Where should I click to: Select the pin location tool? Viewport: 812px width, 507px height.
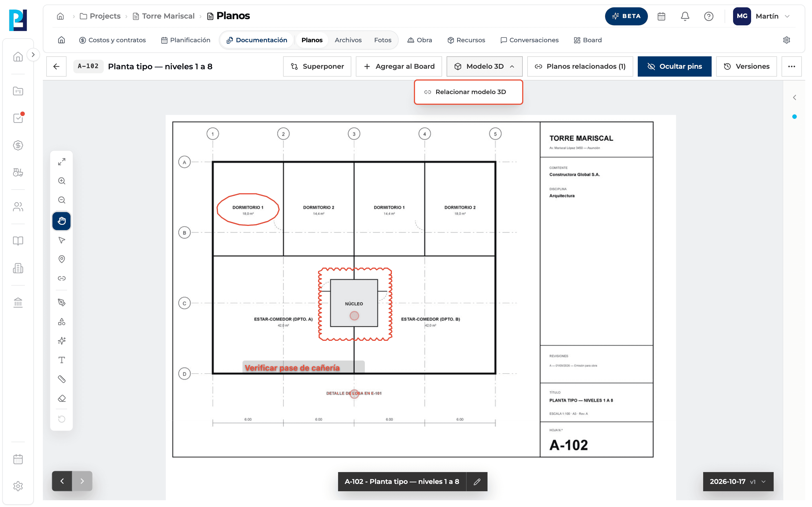(61, 259)
